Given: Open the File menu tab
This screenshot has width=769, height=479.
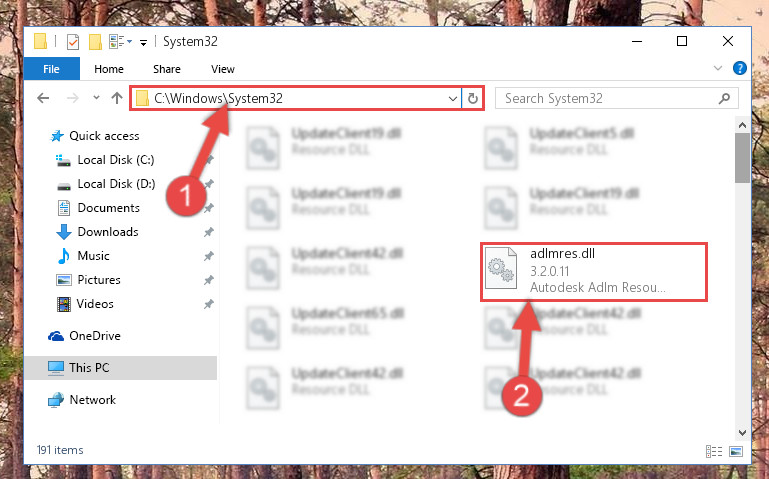Looking at the screenshot, I should tap(51, 69).
